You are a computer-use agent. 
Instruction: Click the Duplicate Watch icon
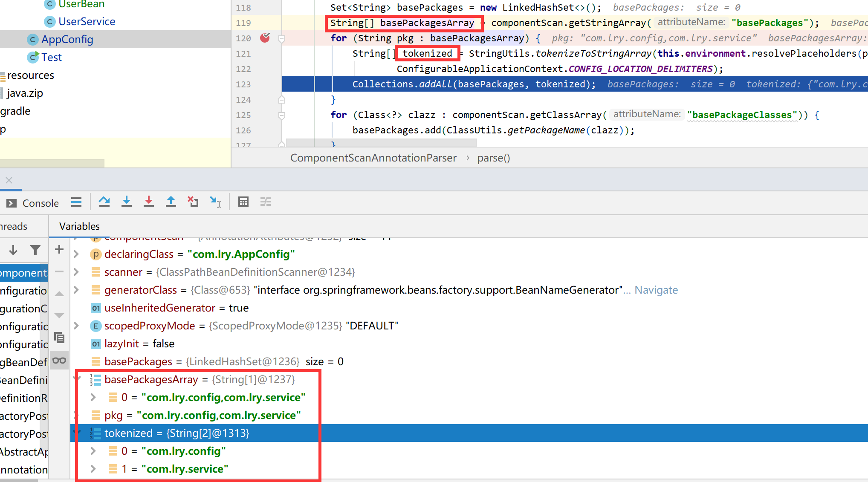[x=59, y=338]
